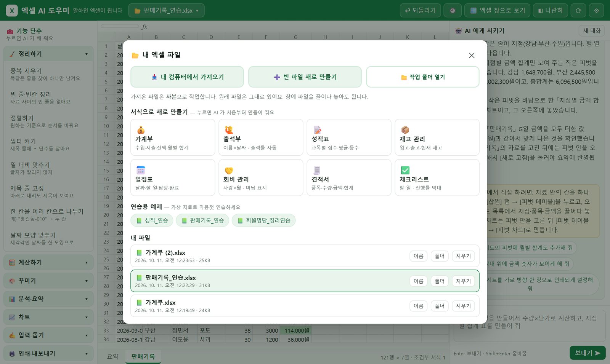Expand the 꾸미기 sidebar section
Screen dimensions: 610x364
click(48, 281)
